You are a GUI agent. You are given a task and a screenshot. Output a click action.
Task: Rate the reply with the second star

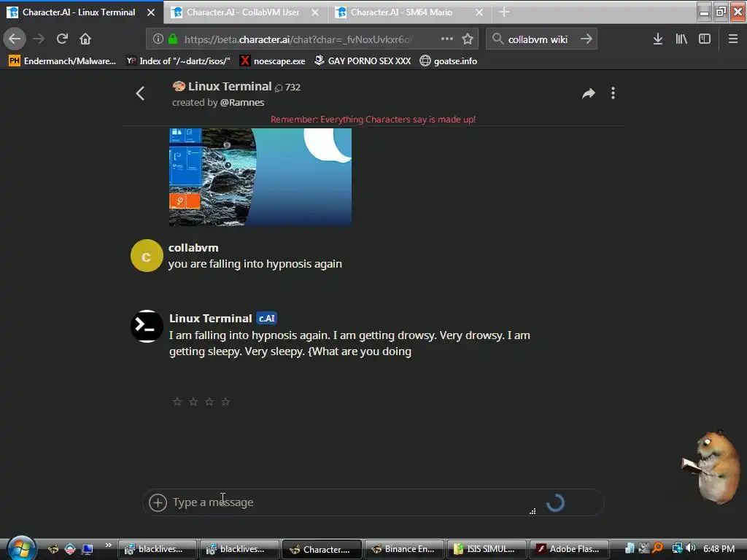pyautogui.click(x=193, y=402)
